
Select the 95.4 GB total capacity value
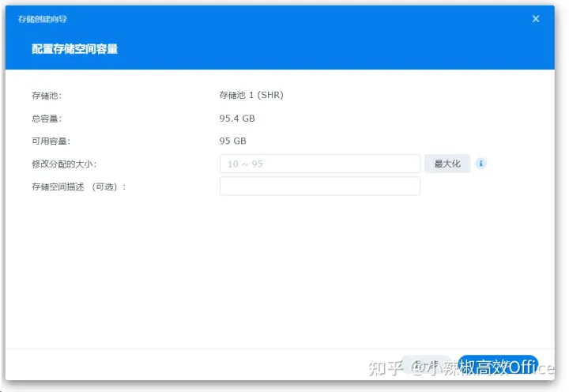tap(237, 119)
